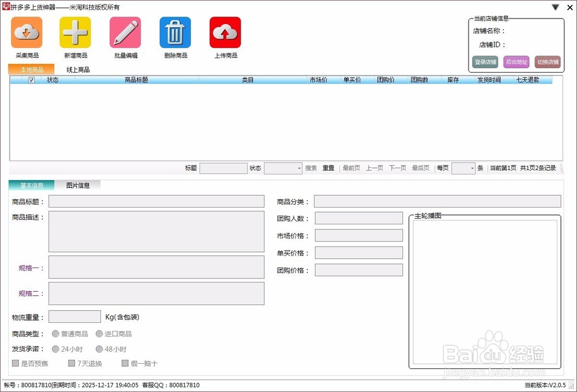Click the 市场价格 input field
Image resolution: width=577 pixels, height=392 pixels.
(359, 235)
